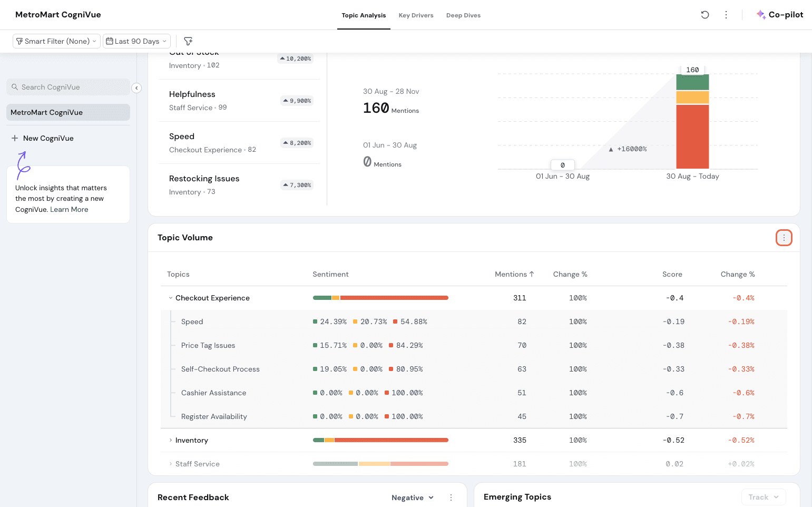Open Topic Volume three-dot menu
The width and height of the screenshot is (812, 507).
[x=784, y=238]
